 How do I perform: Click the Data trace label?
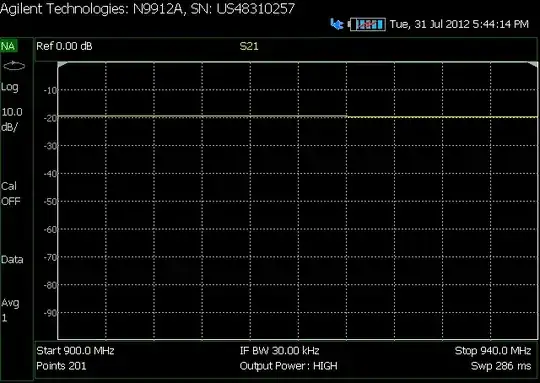(12, 259)
